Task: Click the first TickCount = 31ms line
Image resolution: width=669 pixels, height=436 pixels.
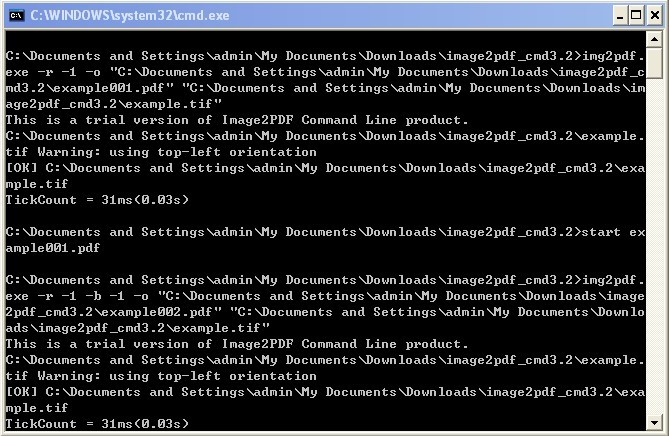Action: 97,200
